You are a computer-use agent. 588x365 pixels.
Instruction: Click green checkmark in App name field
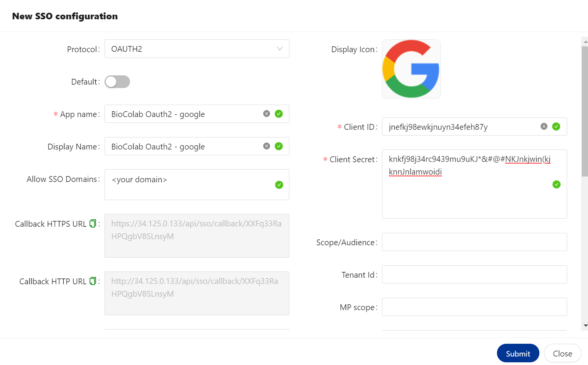pyautogui.click(x=279, y=114)
